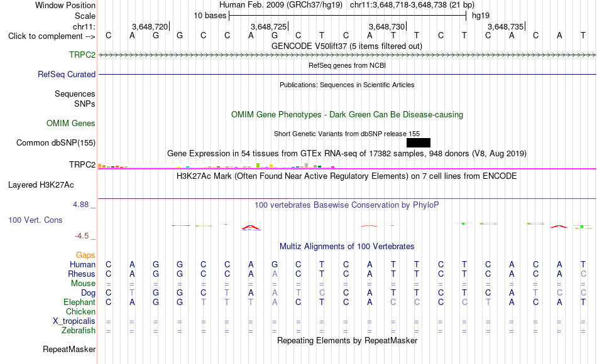This screenshot has width=597, height=364.
Task: Open the GTEx TRPC2 expression bar chart
Action: [x=216, y=166]
